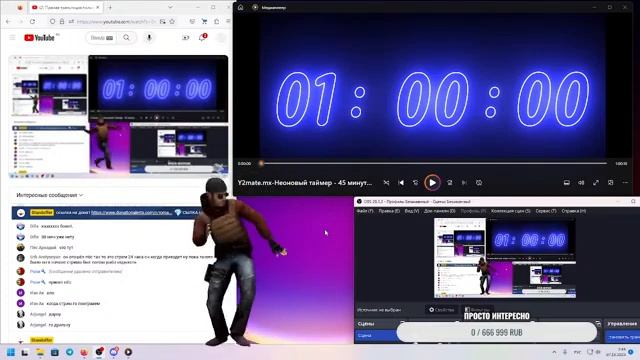Bookmark the page with the star icon
The height and width of the screenshot is (360, 640).
(172, 21)
